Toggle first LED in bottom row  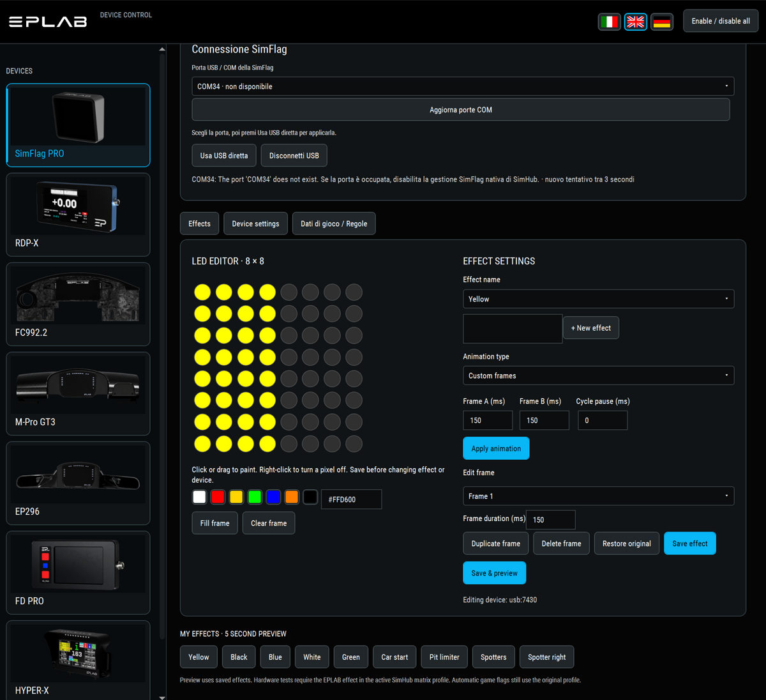pyautogui.click(x=202, y=443)
